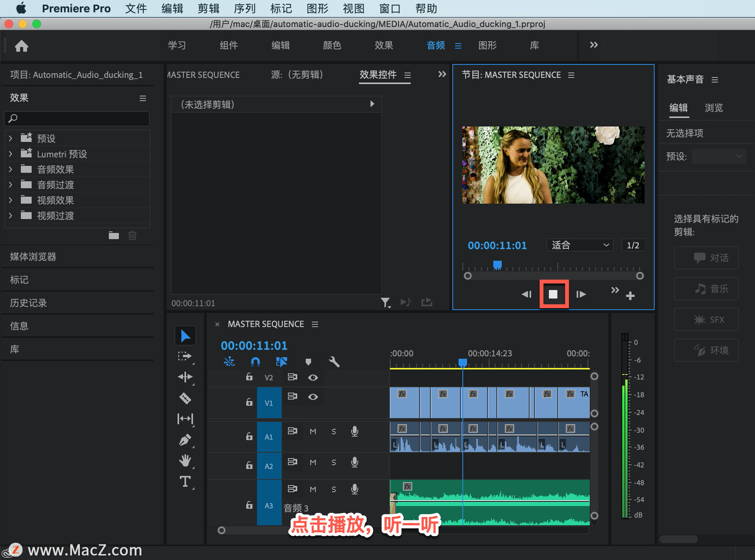
Task: Open the 源:(无剪辑) tab
Action: (297, 75)
